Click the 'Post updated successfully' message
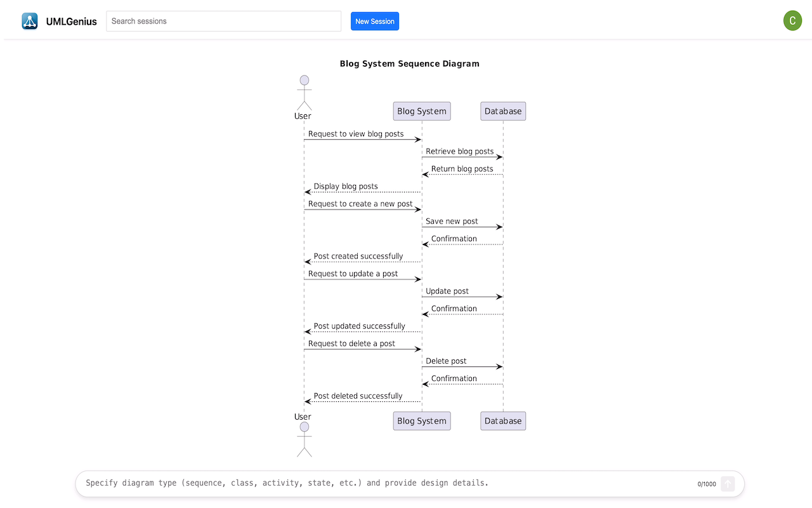The height and width of the screenshot is (508, 812). 359,326
